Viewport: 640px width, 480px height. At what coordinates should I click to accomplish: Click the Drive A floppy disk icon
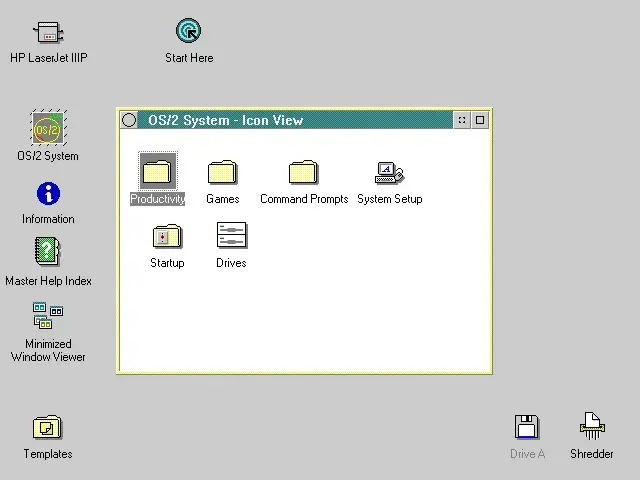[x=527, y=427]
